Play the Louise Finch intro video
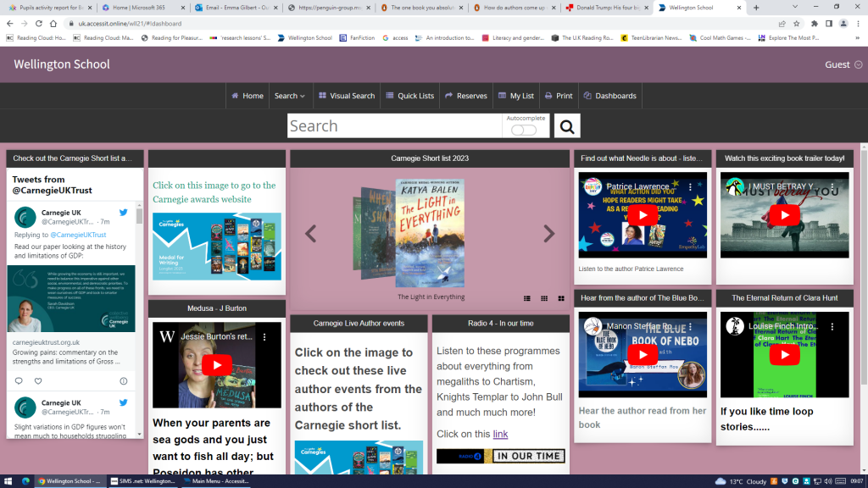The image size is (868, 488). (784, 355)
